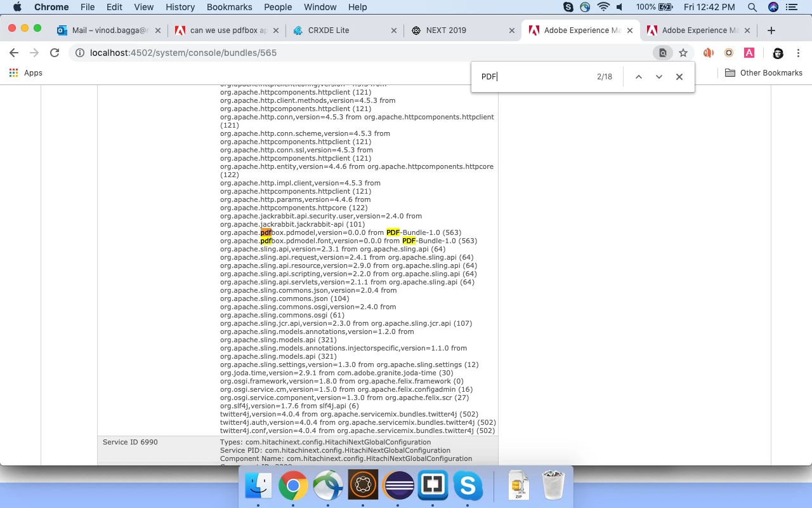Go back with the browser back arrow

pos(14,53)
